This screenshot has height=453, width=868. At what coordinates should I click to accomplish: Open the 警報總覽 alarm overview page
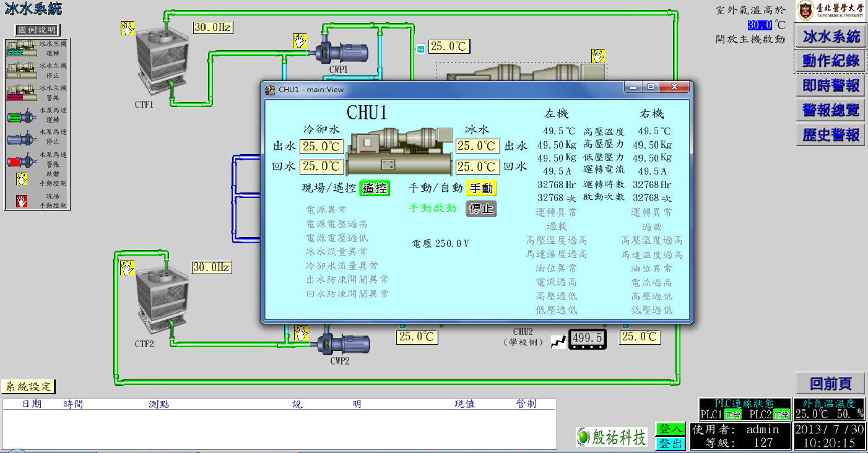831,111
